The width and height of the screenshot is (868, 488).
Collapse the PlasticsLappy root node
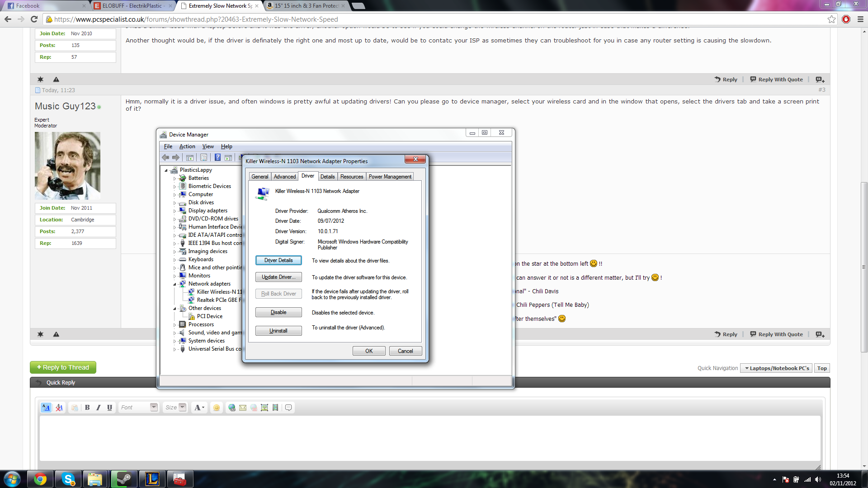coord(166,170)
